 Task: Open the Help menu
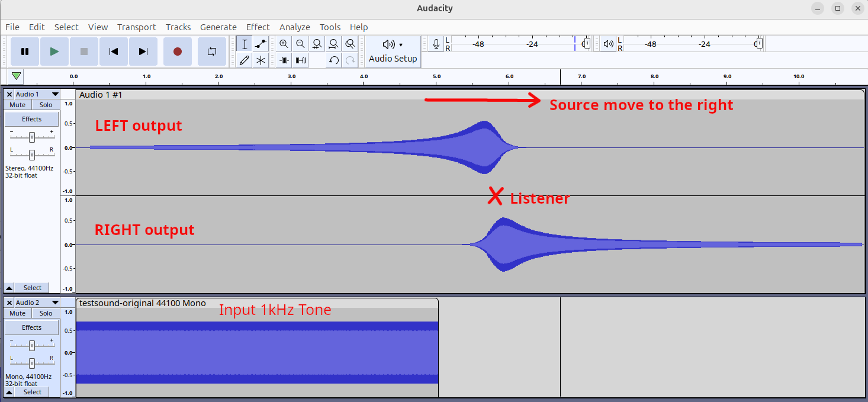[359, 27]
